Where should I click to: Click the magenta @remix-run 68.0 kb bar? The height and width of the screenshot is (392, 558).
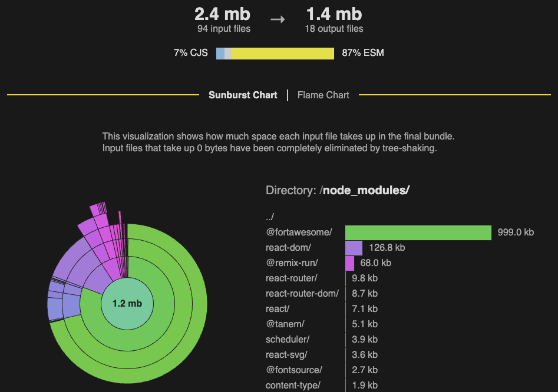pos(349,263)
